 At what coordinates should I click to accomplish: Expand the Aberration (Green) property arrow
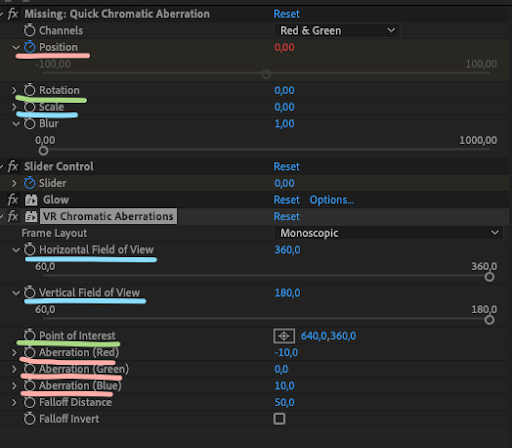14,369
